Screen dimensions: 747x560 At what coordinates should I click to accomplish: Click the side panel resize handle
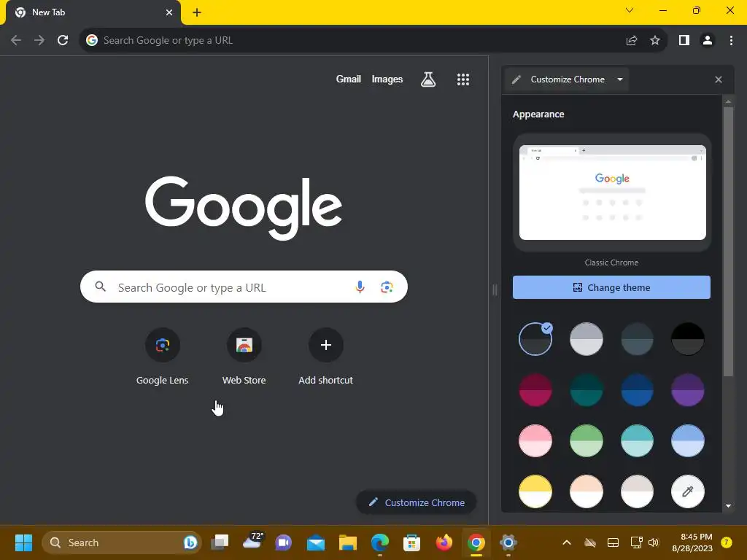click(x=495, y=289)
